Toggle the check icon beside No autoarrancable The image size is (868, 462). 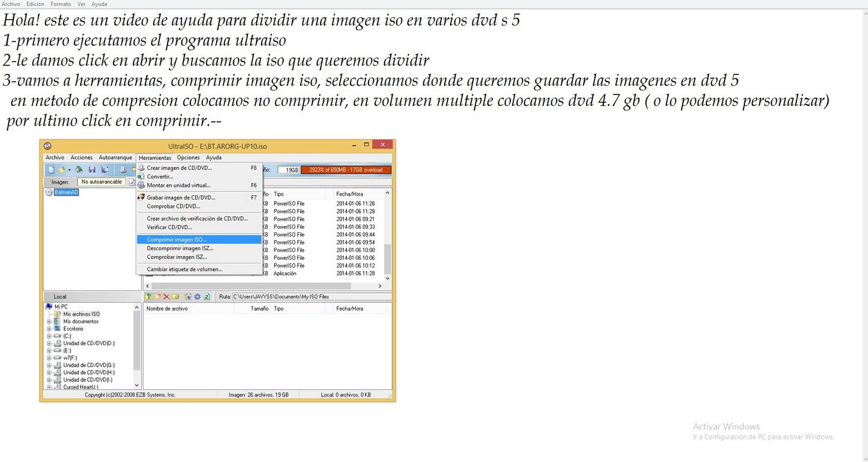pyautogui.click(x=132, y=182)
